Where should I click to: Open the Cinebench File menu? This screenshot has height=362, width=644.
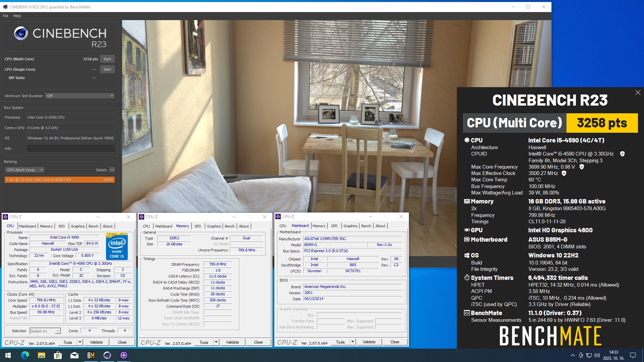(x=5, y=16)
